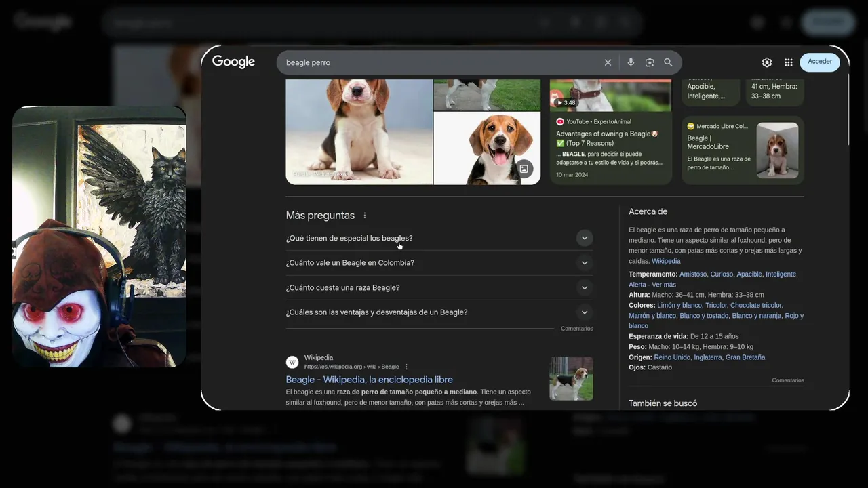868x488 pixels.
Task: Click the Inteligente temperament link
Action: (781, 274)
